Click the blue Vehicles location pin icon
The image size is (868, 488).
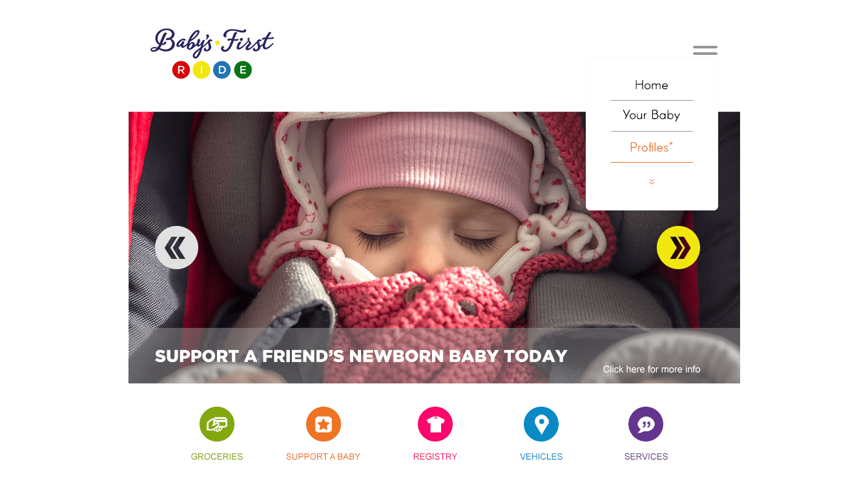point(541,424)
